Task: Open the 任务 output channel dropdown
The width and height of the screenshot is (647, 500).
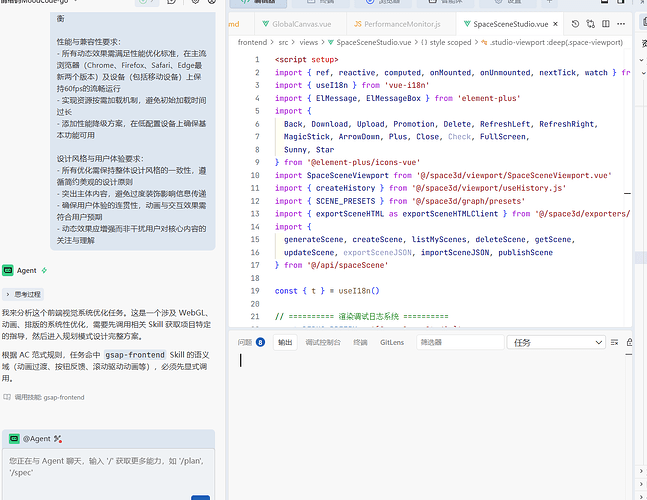Action: pos(556,342)
